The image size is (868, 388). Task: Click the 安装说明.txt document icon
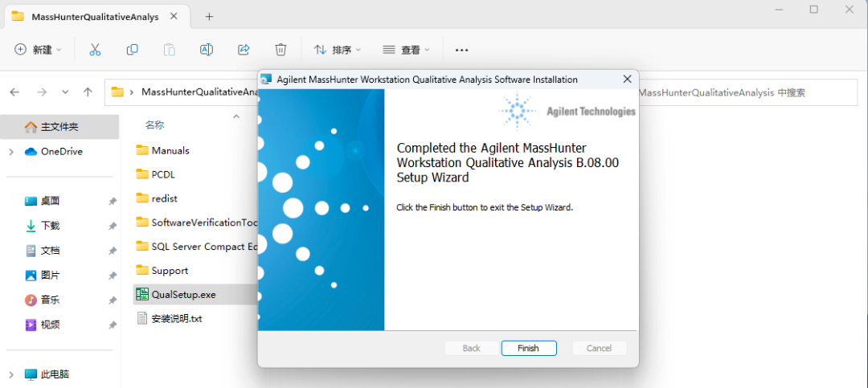pos(142,319)
